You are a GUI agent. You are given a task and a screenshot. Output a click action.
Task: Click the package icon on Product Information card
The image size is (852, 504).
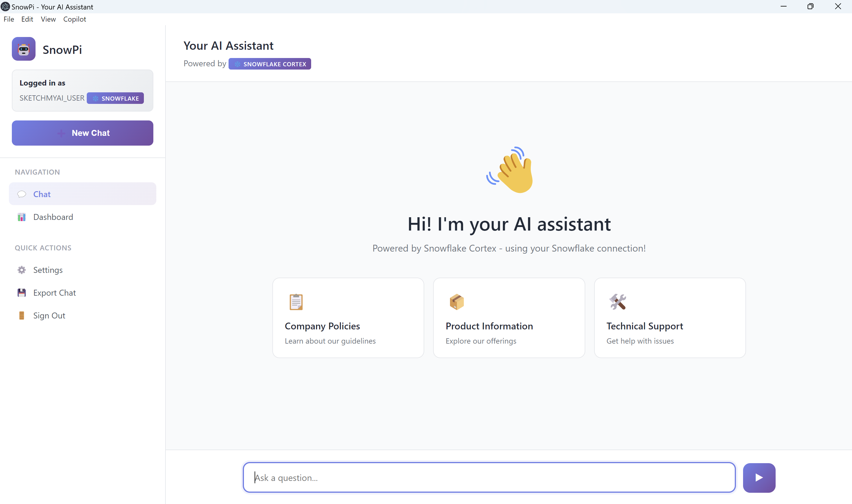tap(456, 302)
